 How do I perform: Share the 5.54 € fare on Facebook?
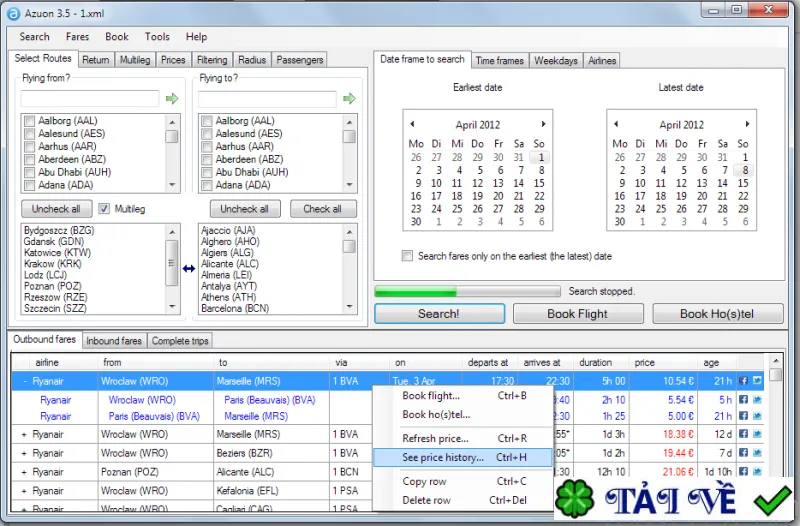pyautogui.click(x=743, y=400)
